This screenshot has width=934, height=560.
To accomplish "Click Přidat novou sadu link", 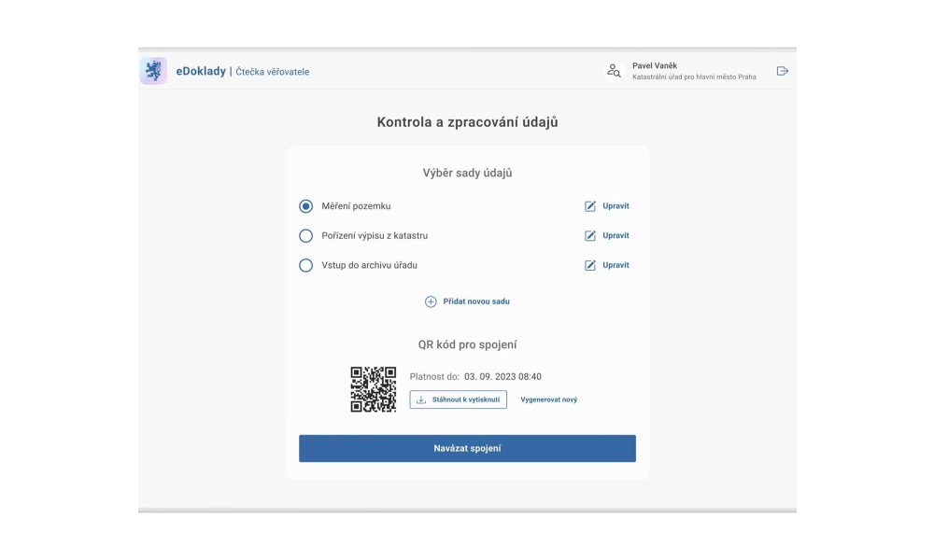I will pos(476,301).
